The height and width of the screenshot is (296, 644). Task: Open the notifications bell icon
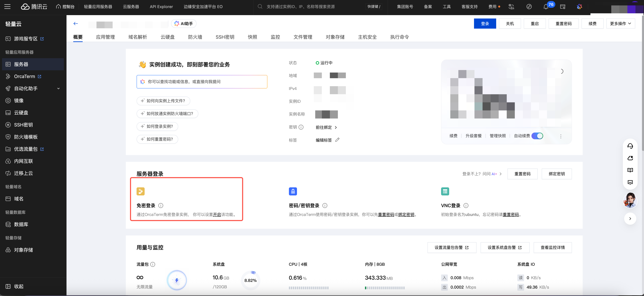pyautogui.click(x=546, y=7)
